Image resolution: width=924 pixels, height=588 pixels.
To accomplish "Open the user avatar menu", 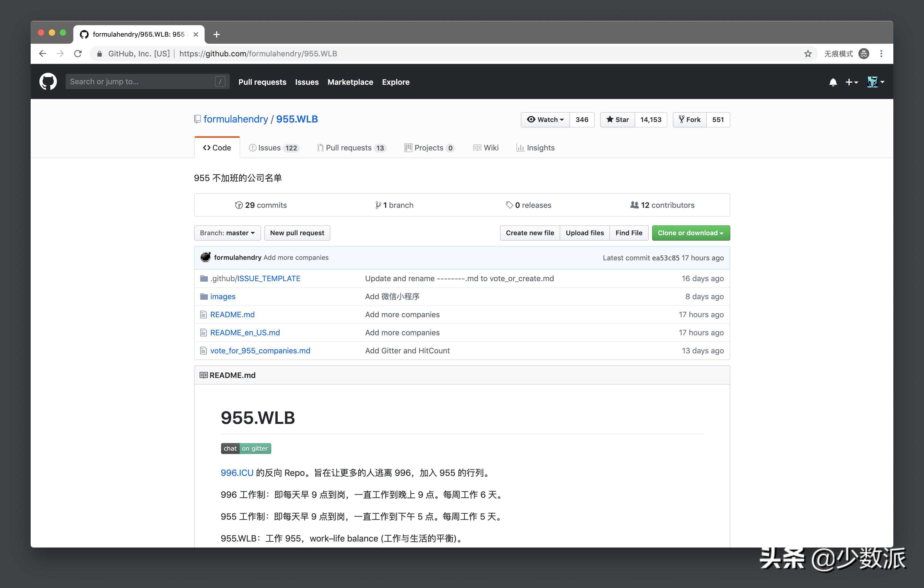I will point(875,82).
